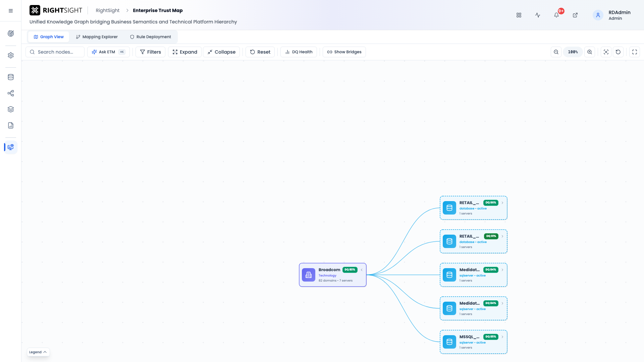This screenshot has width=644, height=362.
Task: Open the settings gear in the sidebar
Action: [x=11, y=55]
